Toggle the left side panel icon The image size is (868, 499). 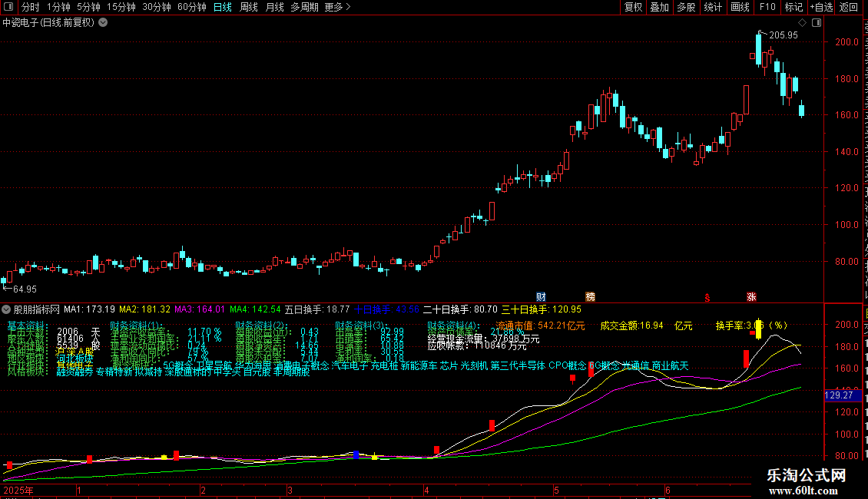8,7
